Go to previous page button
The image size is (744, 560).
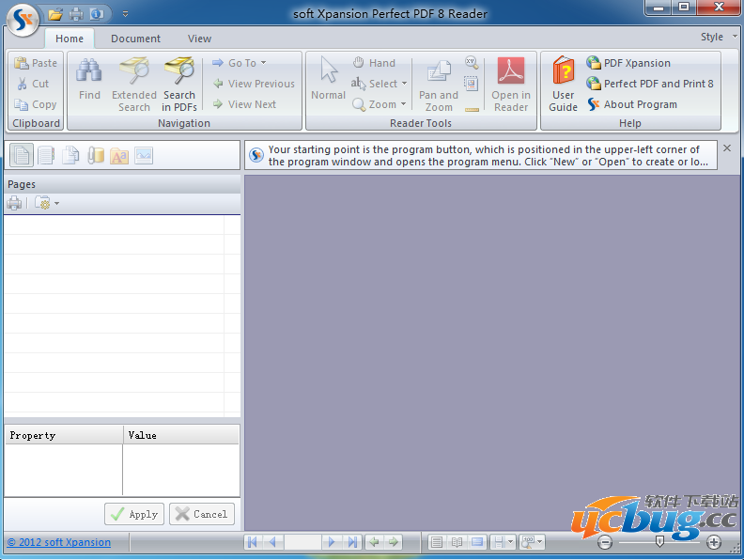(272, 542)
